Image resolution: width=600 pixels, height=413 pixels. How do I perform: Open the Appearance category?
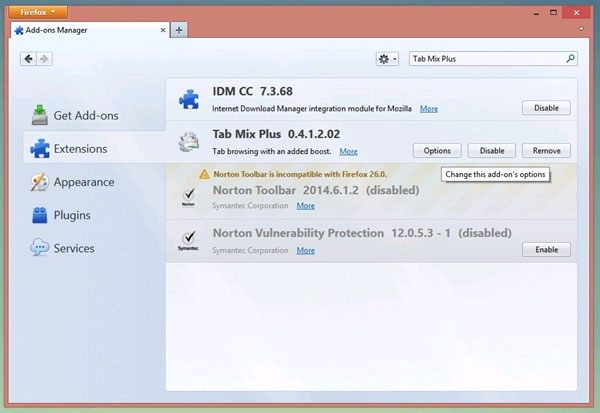(x=94, y=182)
